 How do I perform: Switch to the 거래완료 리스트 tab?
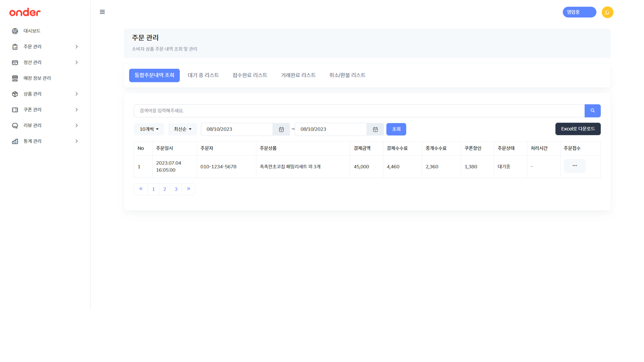pos(298,75)
